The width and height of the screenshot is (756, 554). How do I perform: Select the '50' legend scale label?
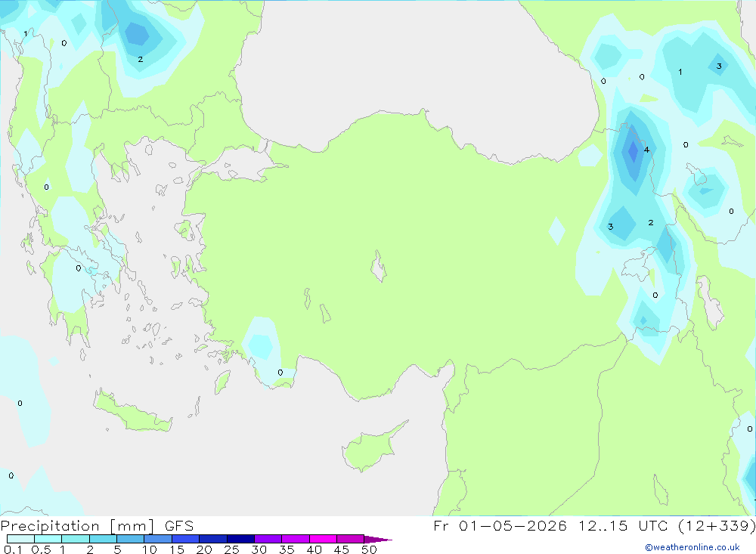coord(369,549)
